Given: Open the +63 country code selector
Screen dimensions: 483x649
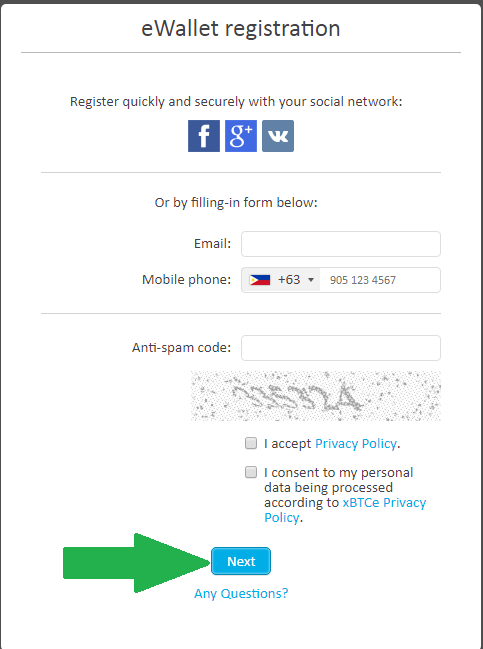Looking at the screenshot, I should pos(281,280).
